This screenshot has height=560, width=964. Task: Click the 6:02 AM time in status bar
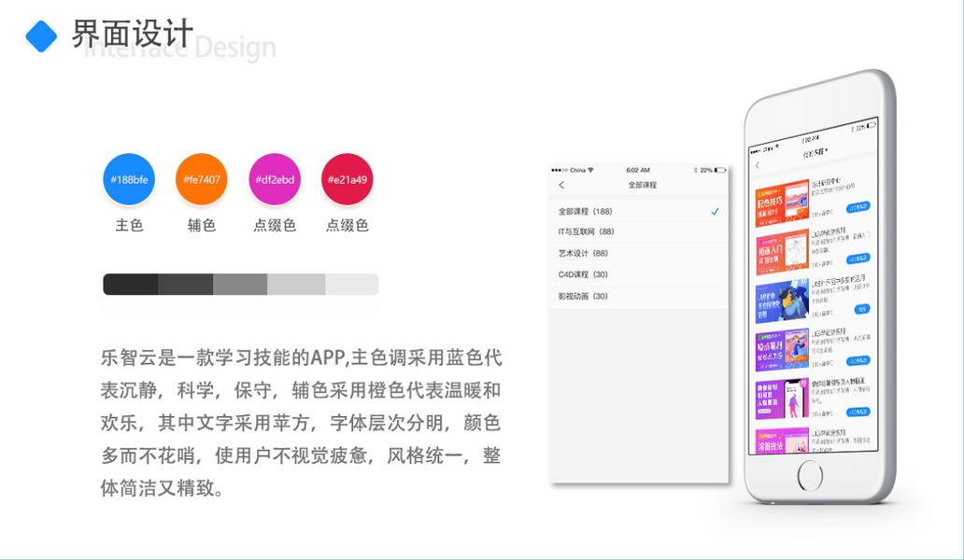[638, 170]
